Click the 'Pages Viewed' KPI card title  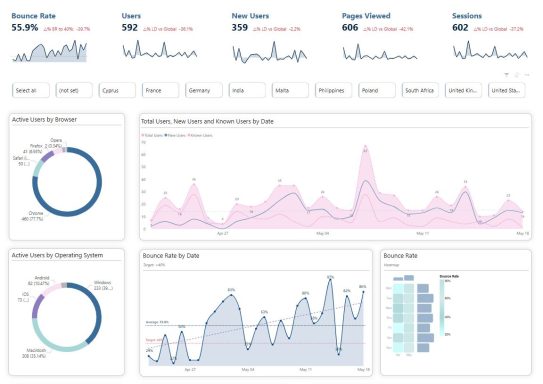[x=366, y=16]
